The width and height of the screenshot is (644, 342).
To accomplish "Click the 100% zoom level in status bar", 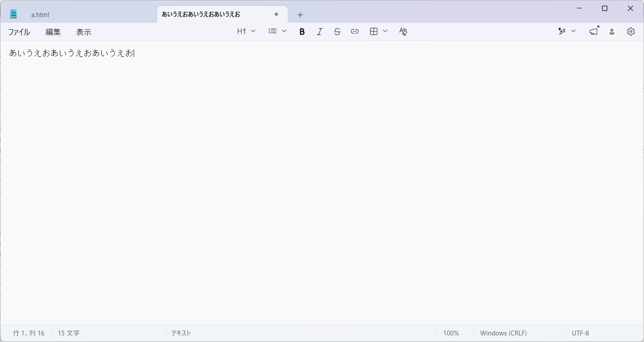I will [x=451, y=333].
